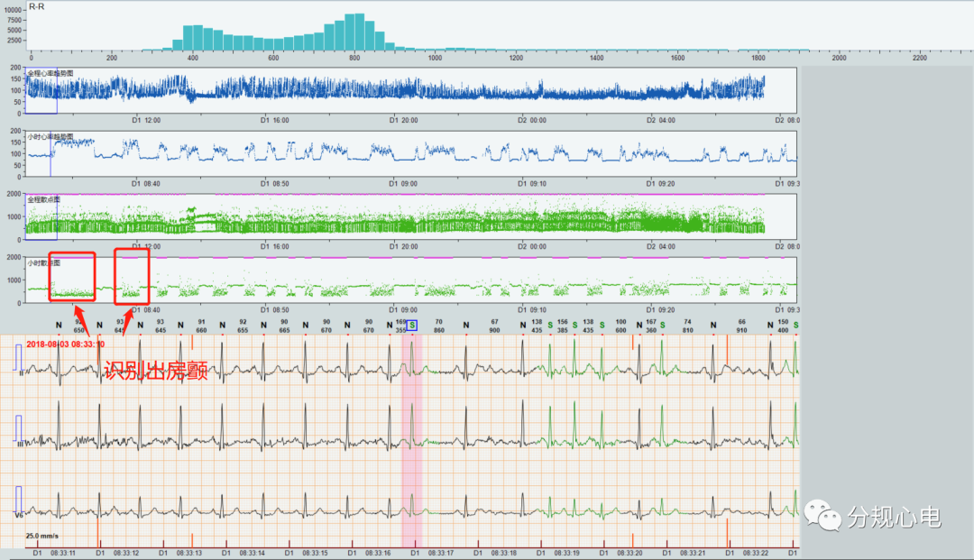This screenshot has width=974, height=560.
Task: Click the pink highlighted beat in lead II
Action: 412,360
